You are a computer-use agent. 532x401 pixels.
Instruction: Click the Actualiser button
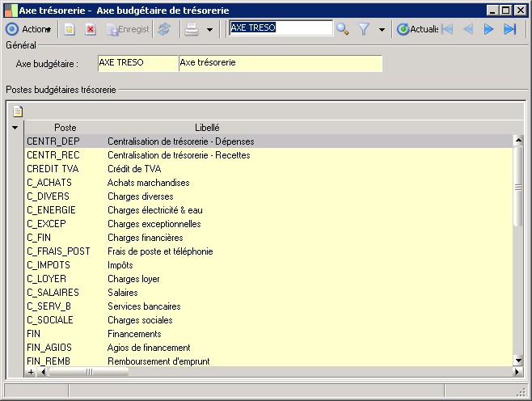pyautogui.click(x=417, y=29)
